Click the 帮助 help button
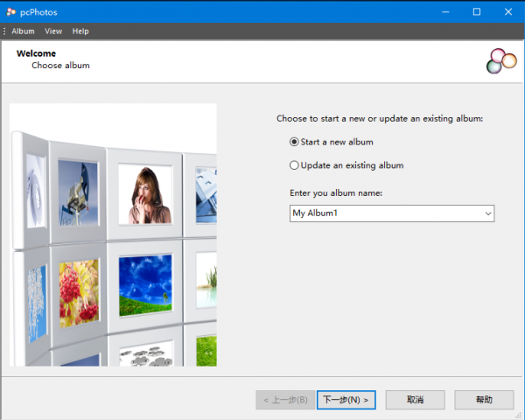This screenshot has width=525, height=420. click(484, 400)
